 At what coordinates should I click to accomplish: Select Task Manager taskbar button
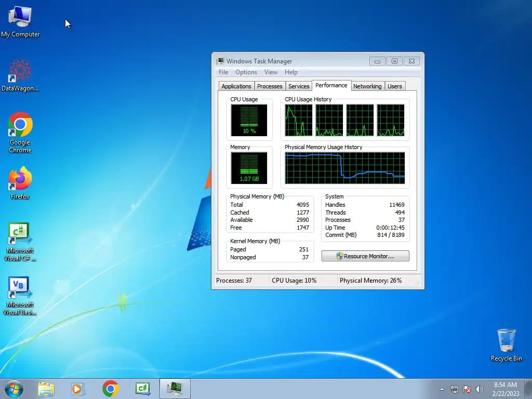175,389
